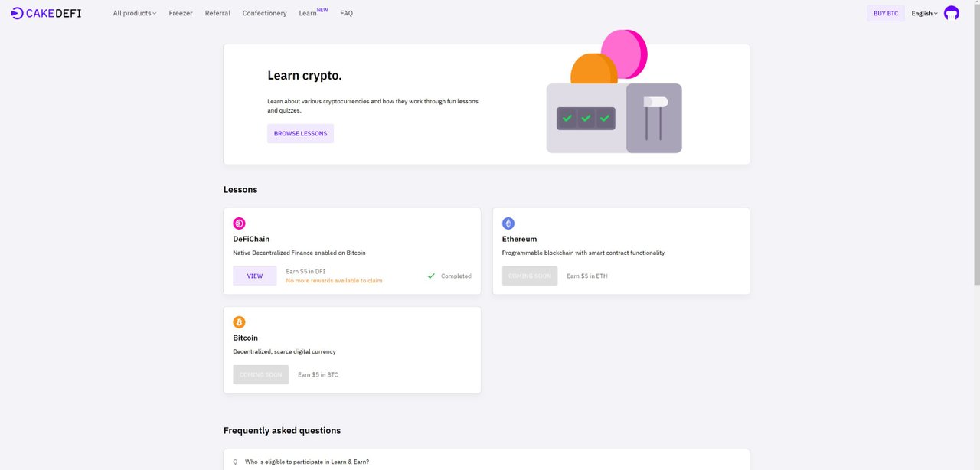
Task: Click the Cake DeFi logo
Action: (46, 13)
